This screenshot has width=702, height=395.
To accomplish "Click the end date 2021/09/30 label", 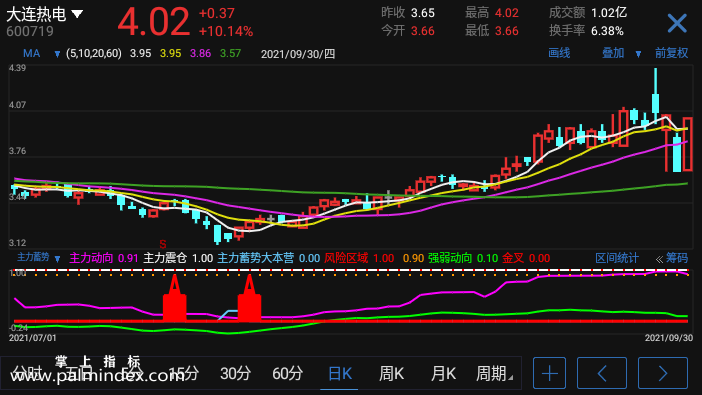I will coord(669,338).
